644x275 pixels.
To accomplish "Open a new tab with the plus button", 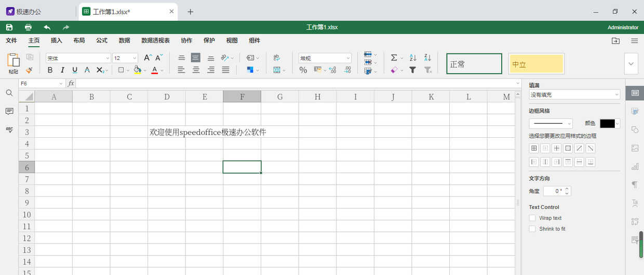I will (191, 11).
